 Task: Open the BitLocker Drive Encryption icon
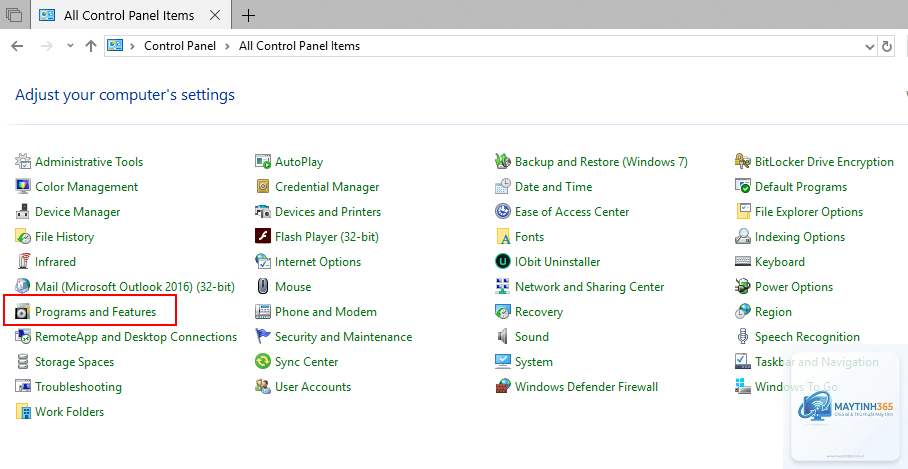743,162
